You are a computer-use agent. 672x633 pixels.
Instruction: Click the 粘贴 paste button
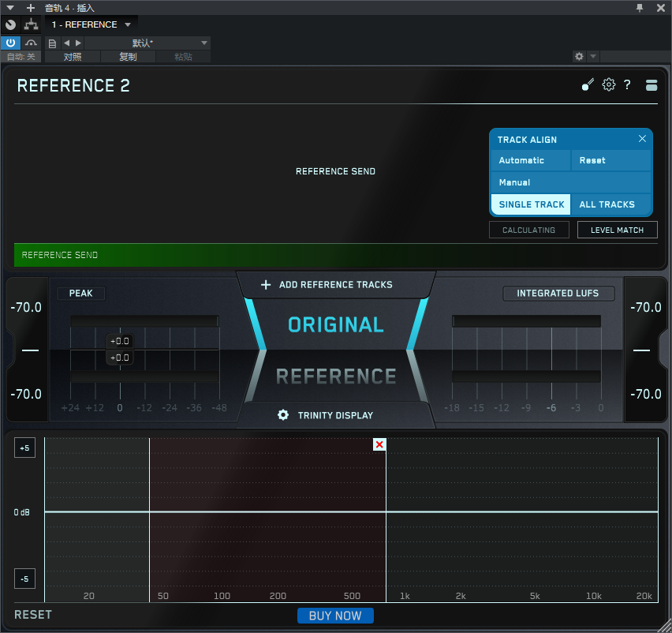(183, 57)
